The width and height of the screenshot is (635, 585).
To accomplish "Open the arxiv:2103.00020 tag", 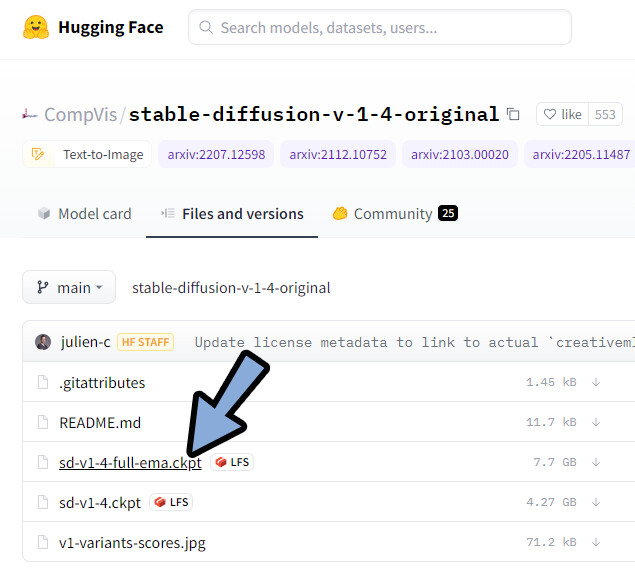I will coord(460,154).
